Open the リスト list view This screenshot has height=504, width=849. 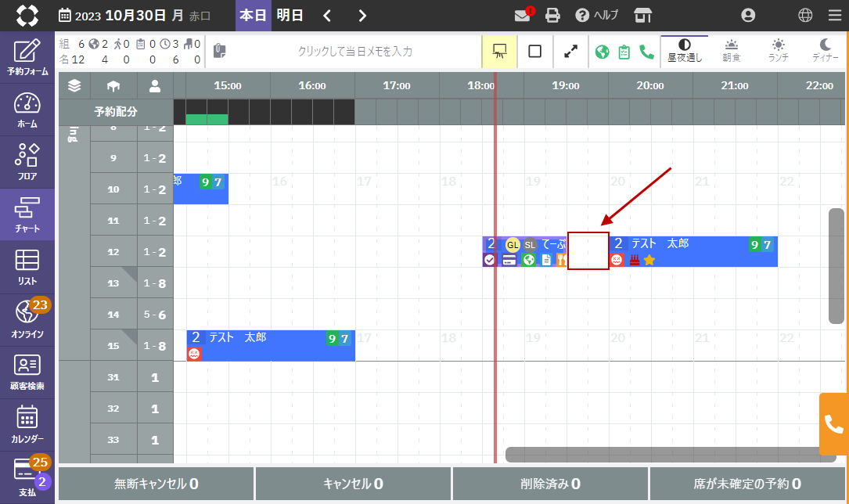pyautogui.click(x=27, y=267)
